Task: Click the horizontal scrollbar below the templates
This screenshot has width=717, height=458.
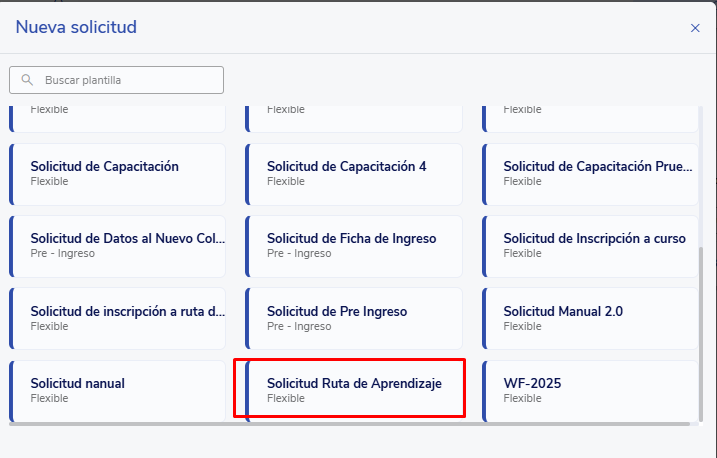Action: click(350, 424)
